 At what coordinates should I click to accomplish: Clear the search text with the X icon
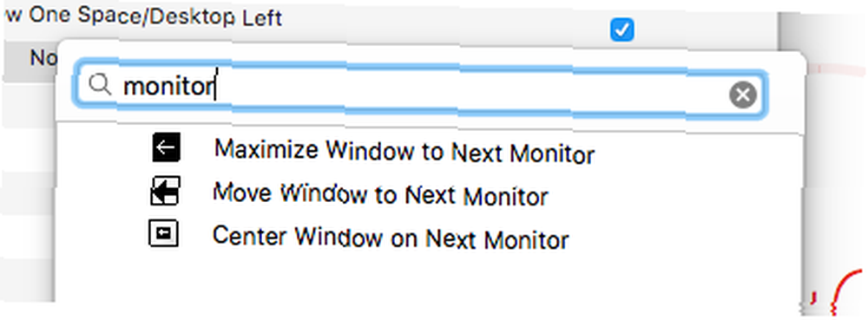pyautogui.click(x=742, y=95)
